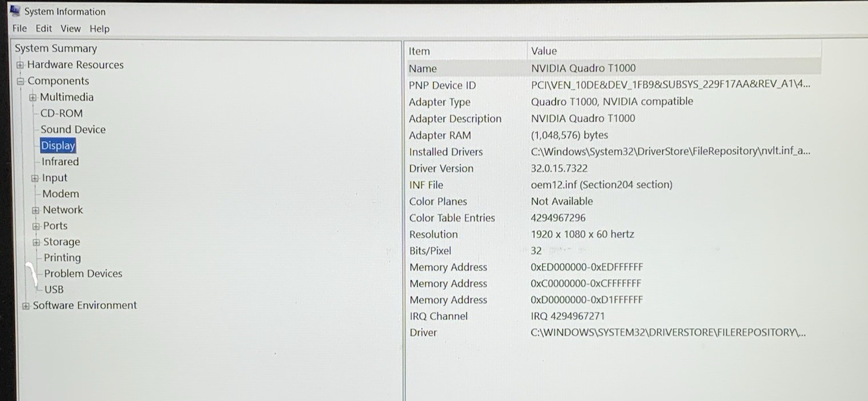Select the Problem Devices tree item
The height and width of the screenshot is (401, 868).
point(83,274)
